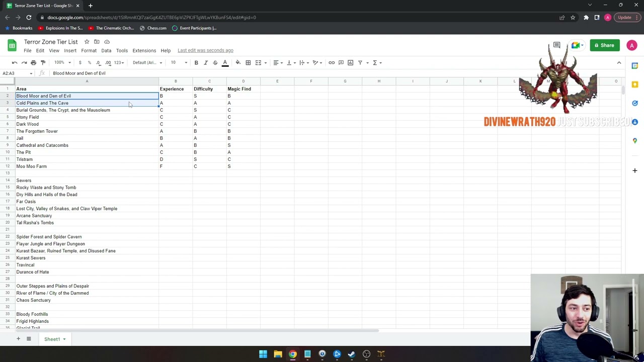Viewport: 644px width, 362px height.
Task: Star the Terror Zone Tier List document
Action: [x=87, y=42]
